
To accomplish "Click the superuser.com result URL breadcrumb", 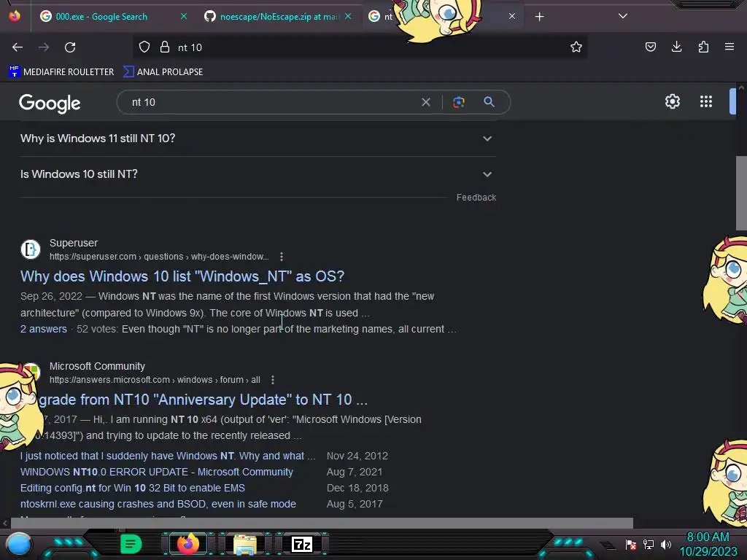I will point(159,257).
